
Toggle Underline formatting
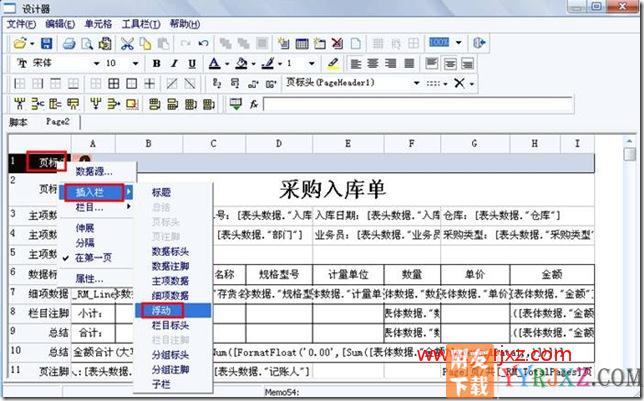click(192, 63)
